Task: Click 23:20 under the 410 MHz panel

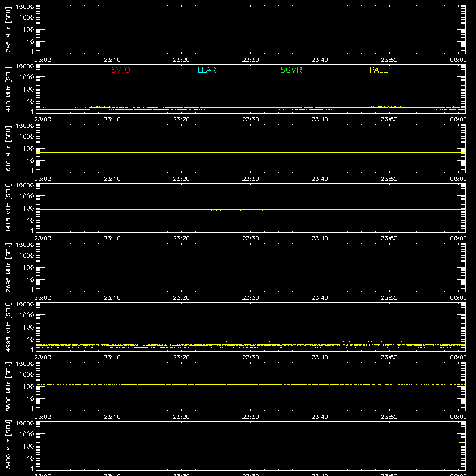Action: [181, 120]
